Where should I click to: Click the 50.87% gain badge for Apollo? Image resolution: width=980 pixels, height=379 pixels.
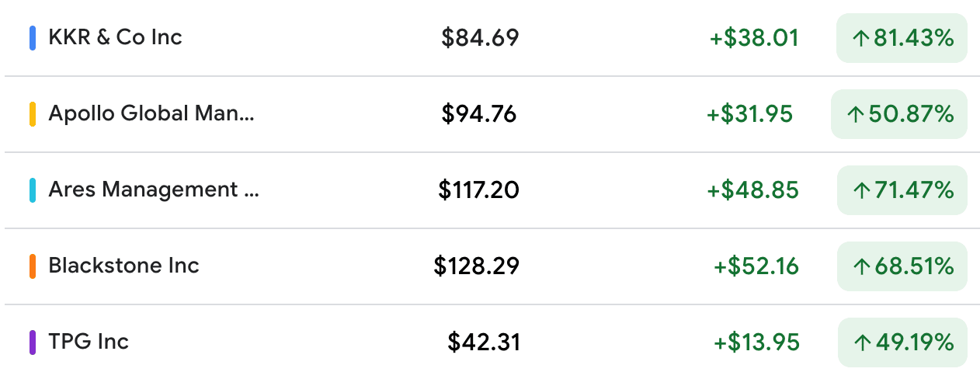click(899, 114)
